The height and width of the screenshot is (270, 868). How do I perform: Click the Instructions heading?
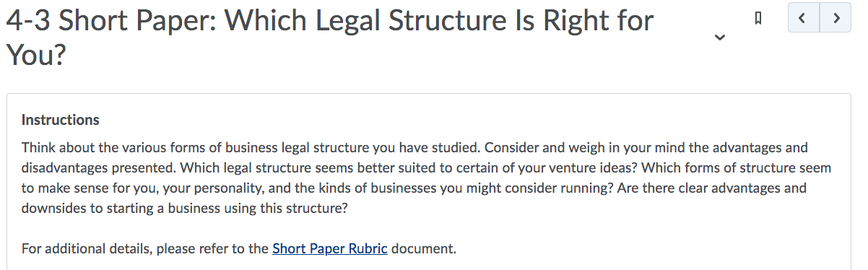point(61,120)
